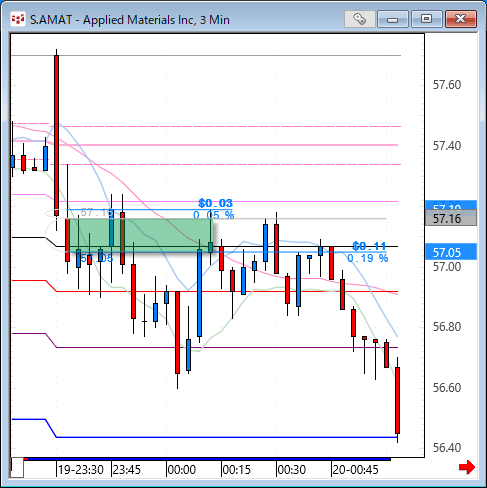This screenshot has width=487, height=488.
Task: Click the 00:15 time axis label
Action: point(237,470)
